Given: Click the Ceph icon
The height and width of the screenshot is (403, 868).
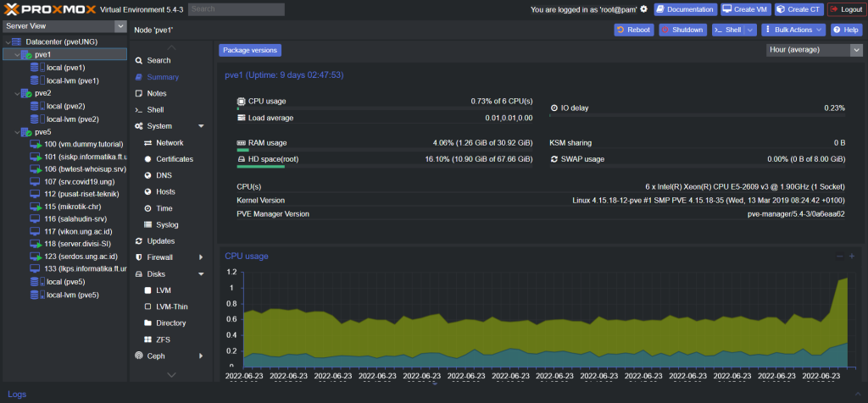Looking at the screenshot, I should pos(139,356).
